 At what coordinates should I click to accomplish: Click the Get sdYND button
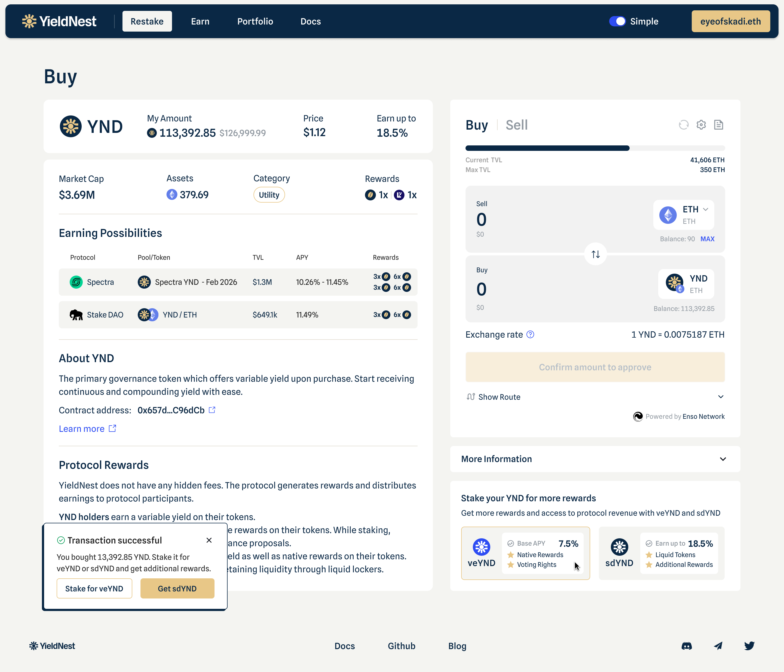click(177, 588)
